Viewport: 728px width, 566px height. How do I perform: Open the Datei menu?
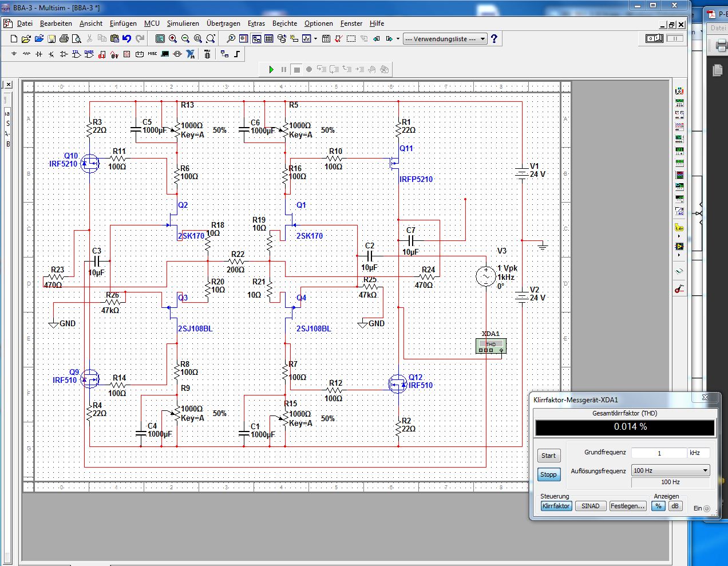[x=25, y=23]
